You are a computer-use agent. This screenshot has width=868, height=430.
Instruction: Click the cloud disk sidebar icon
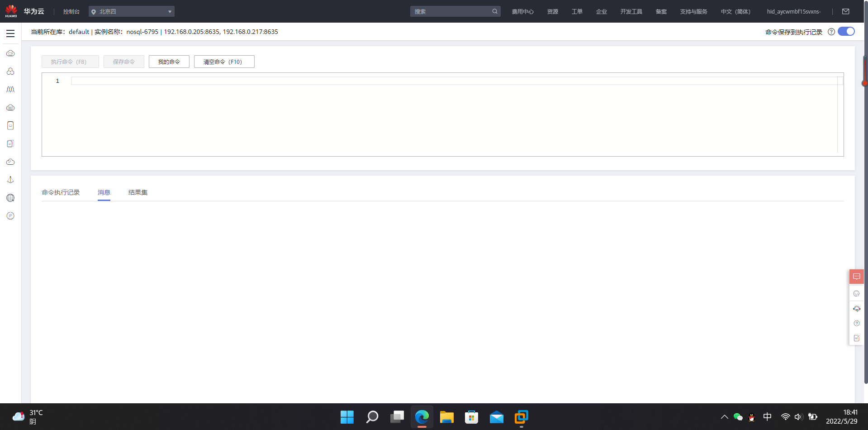10,108
